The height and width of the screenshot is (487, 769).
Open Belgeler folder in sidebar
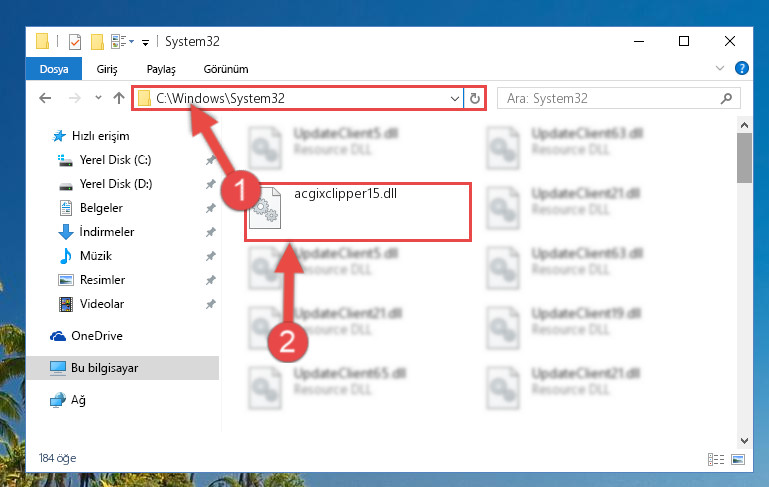[x=101, y=208]
